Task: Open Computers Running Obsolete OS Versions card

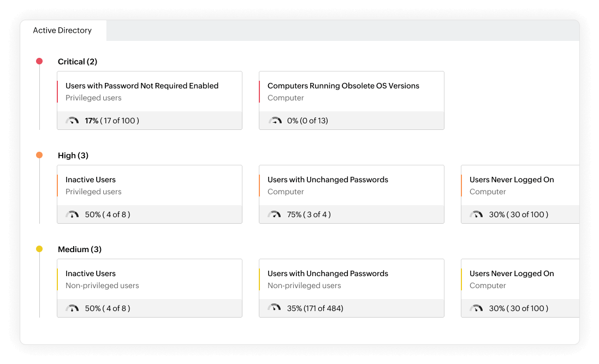Action: 343,86
